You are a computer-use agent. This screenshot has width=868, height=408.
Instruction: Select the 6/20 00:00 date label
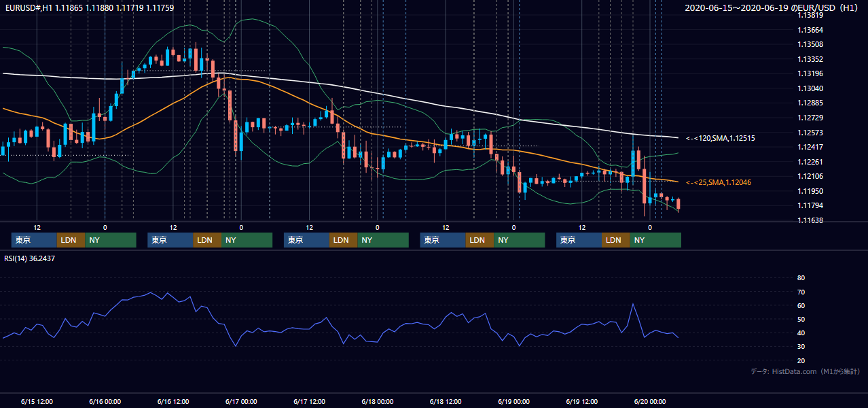pos(650,401)
